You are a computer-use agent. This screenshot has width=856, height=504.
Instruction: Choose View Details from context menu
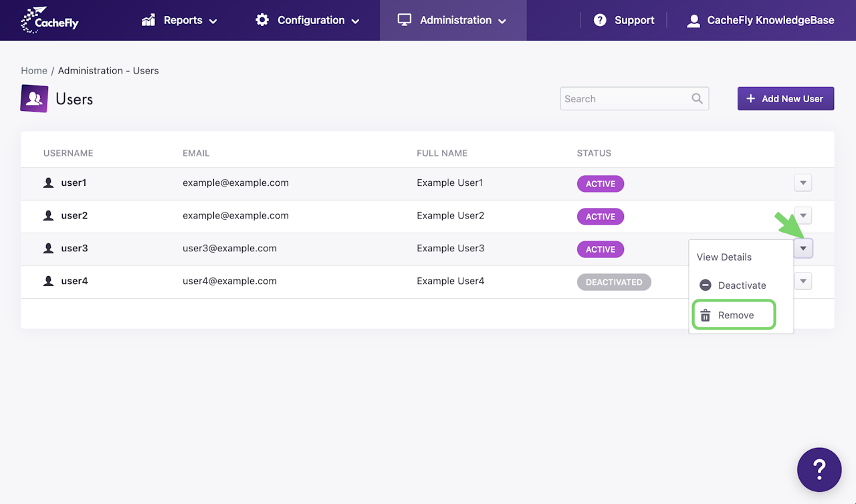[724, 257]
